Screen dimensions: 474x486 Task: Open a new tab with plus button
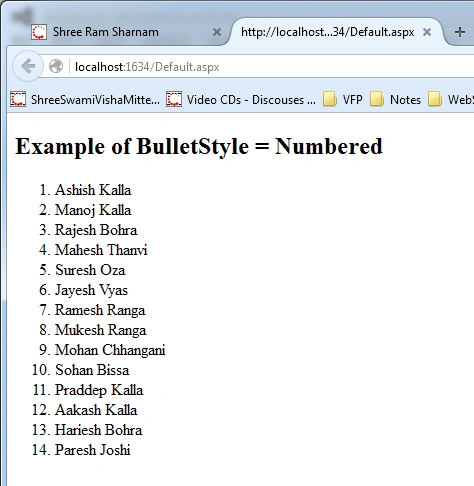[460, 32]
